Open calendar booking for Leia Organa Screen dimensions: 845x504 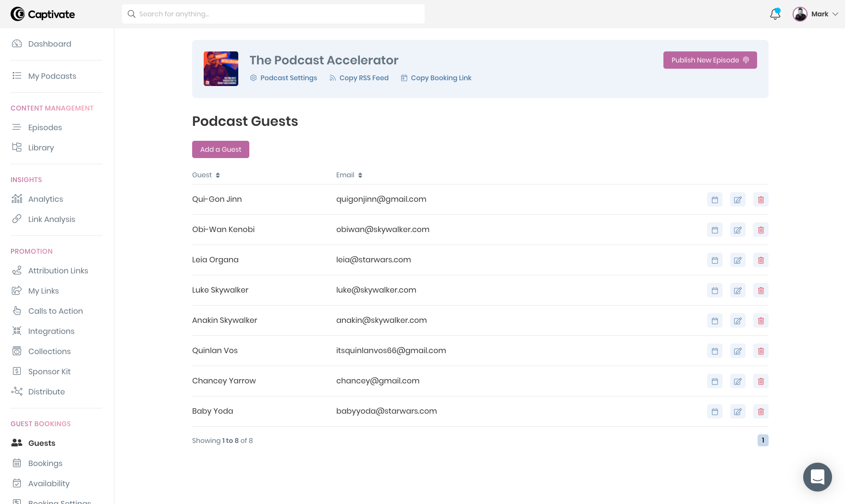point(714,260)
